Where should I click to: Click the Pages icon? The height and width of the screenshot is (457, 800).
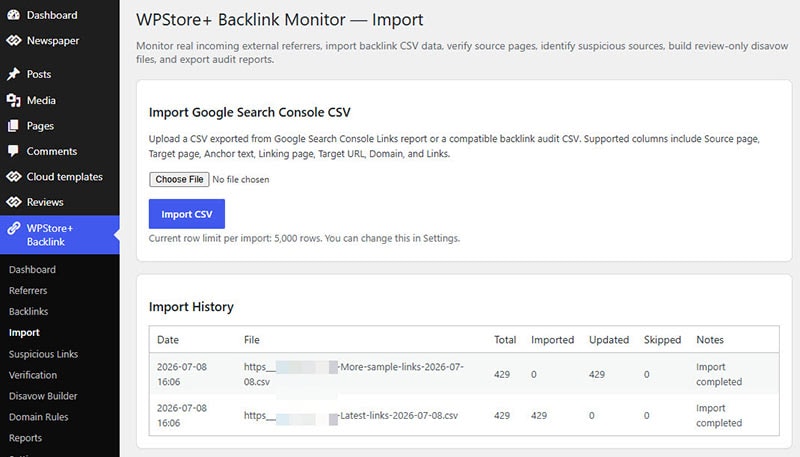pos(14,125)
